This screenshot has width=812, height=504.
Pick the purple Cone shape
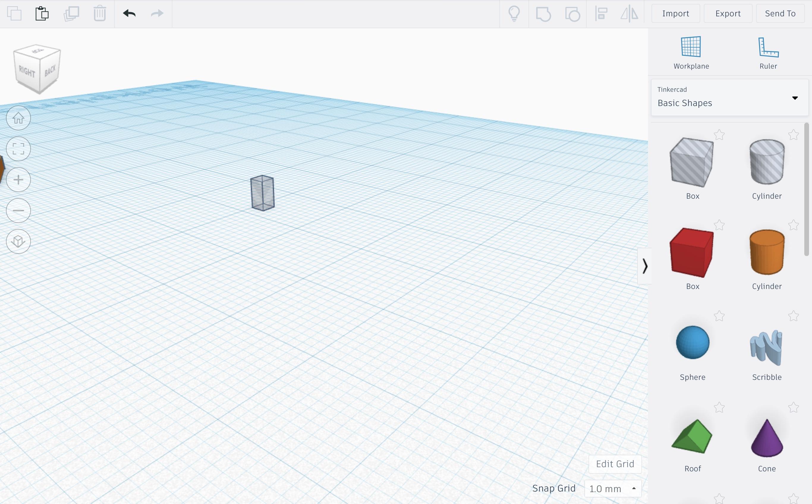click(767, 438)
